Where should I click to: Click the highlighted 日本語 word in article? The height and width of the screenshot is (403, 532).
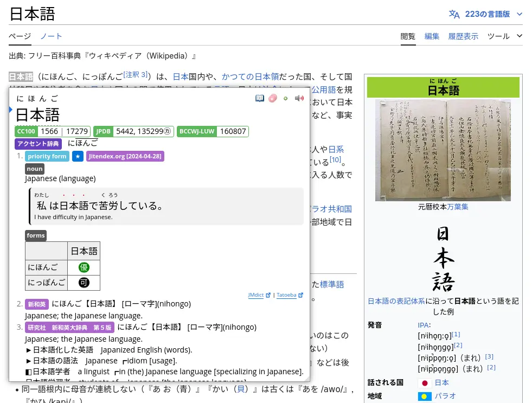click(21, 76)
